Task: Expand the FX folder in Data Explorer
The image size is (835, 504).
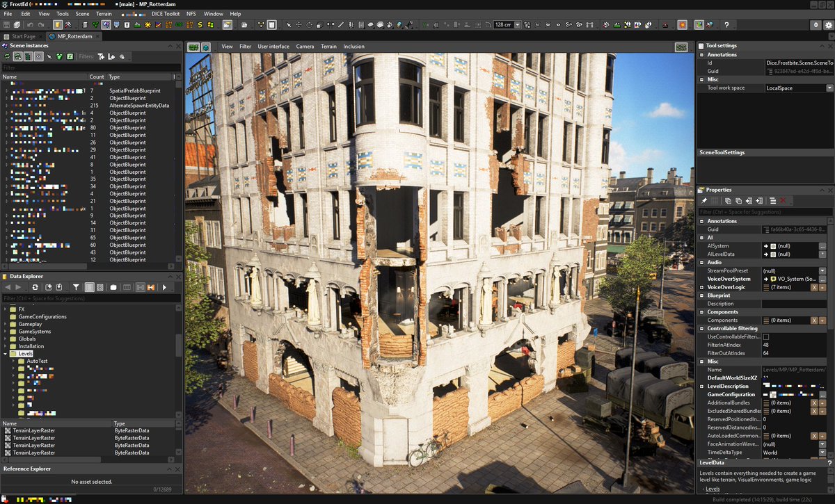Action: (x=6, y=309)
